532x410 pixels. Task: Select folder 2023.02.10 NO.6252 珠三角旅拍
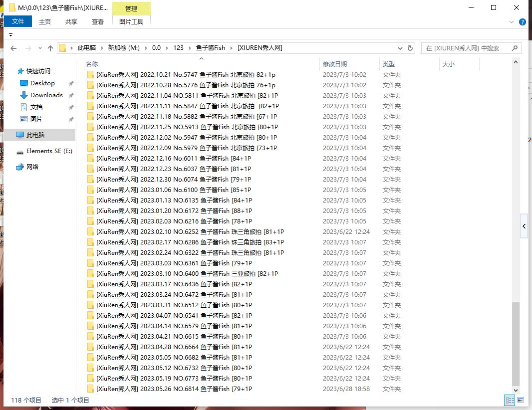pyautogui.click(x=190, y=231)
